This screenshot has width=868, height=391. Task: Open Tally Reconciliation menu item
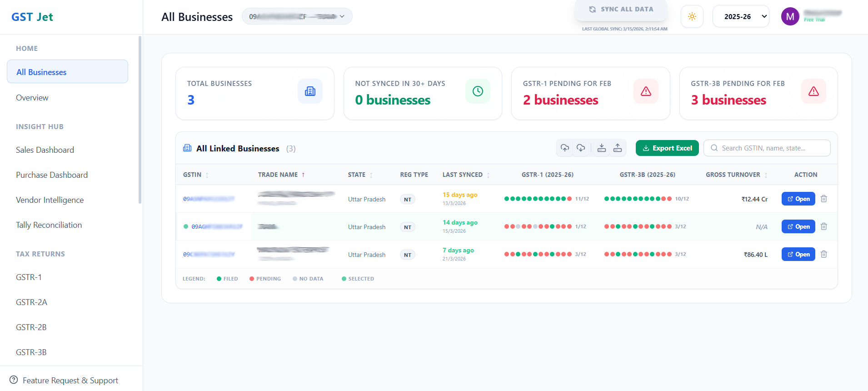tap(49, 225)
